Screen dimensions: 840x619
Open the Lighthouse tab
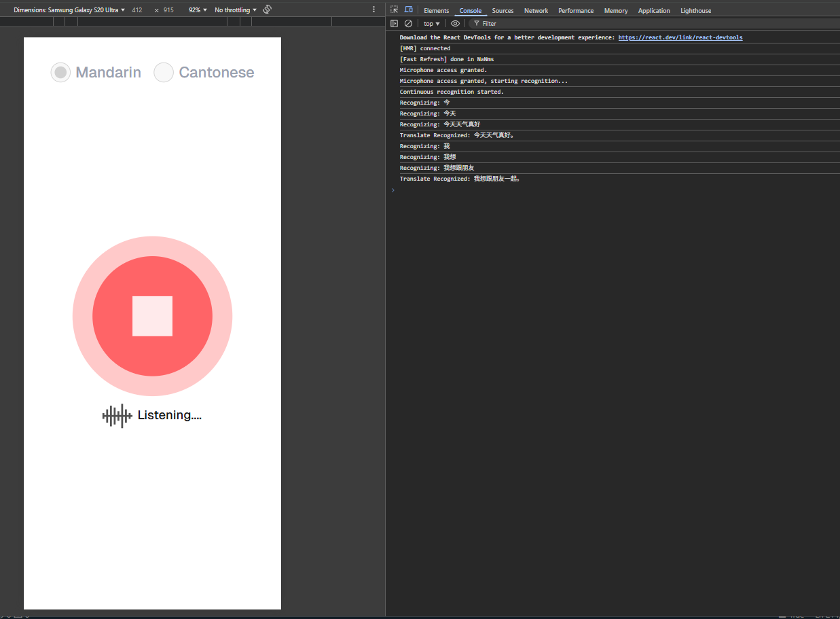pyautogui.click(x=696, y=10)
